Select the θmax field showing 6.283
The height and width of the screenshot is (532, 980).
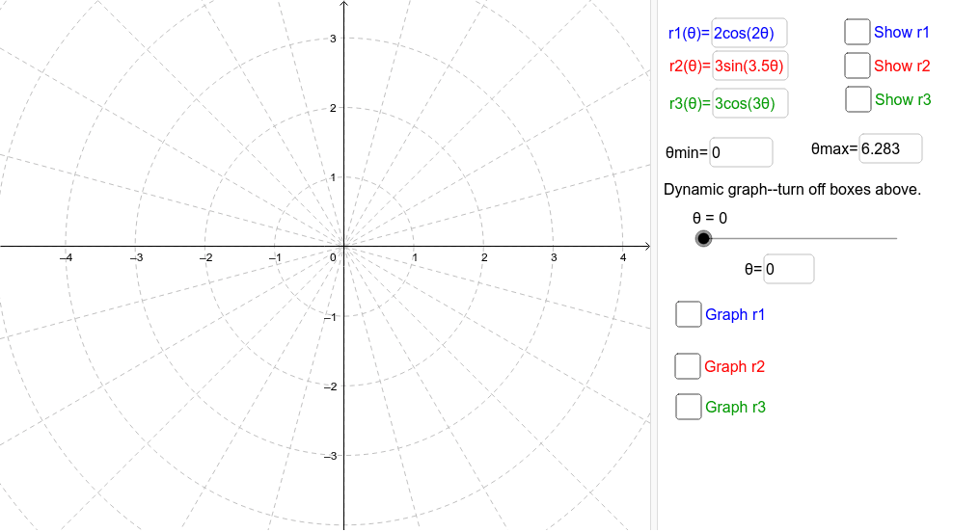(890, 148)
